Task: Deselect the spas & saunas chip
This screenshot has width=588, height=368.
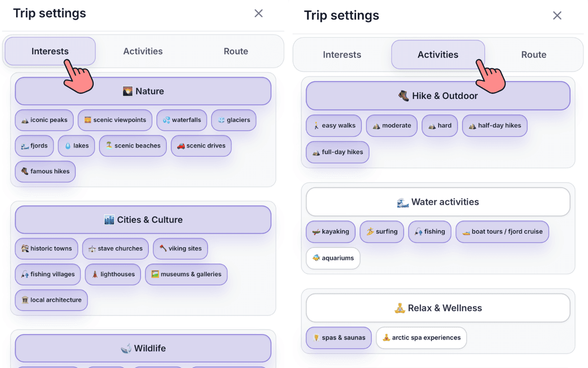Action: point(339,338)
